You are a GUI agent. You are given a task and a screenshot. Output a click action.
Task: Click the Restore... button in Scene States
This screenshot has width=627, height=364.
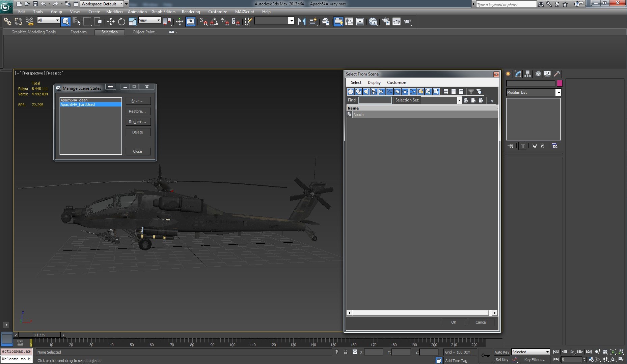coord(138,111)
